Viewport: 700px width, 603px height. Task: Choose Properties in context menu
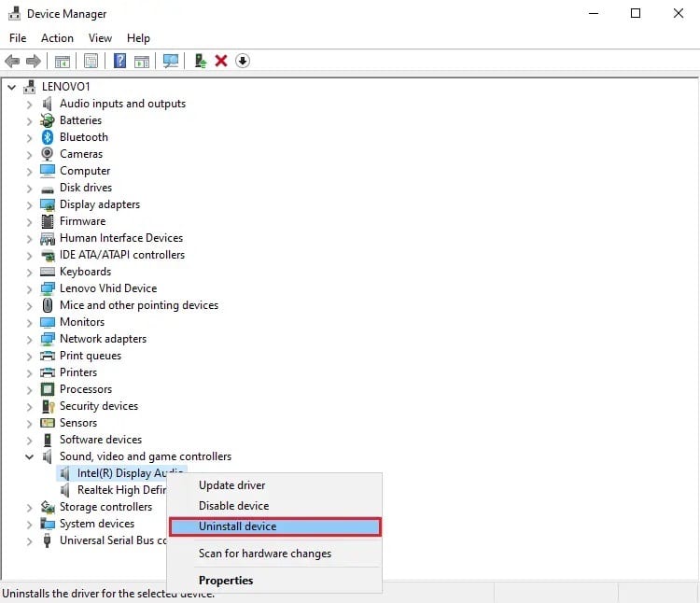point(275,581)
